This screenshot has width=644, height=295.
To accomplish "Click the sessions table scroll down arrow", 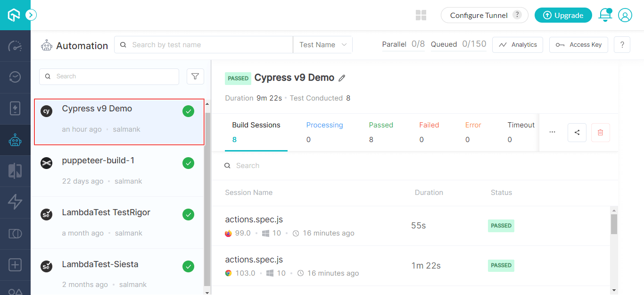I will point(614,290).
